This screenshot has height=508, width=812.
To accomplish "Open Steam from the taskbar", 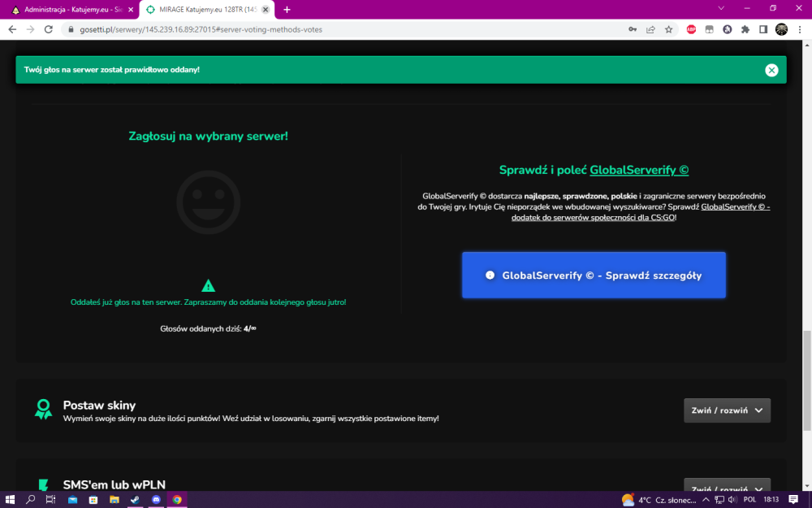I will click(x=135, y=500).
